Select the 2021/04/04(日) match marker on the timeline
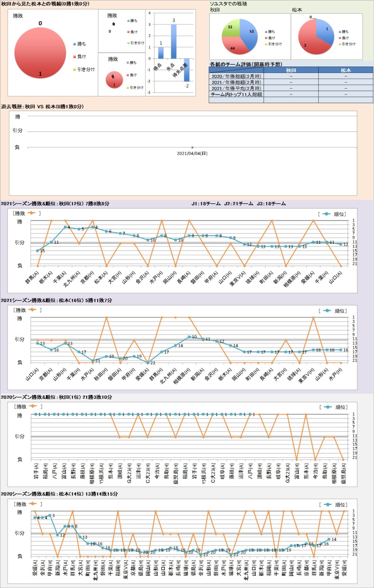Image resolution: width=374 pixels, height=588 pixels. coord(192,147)
